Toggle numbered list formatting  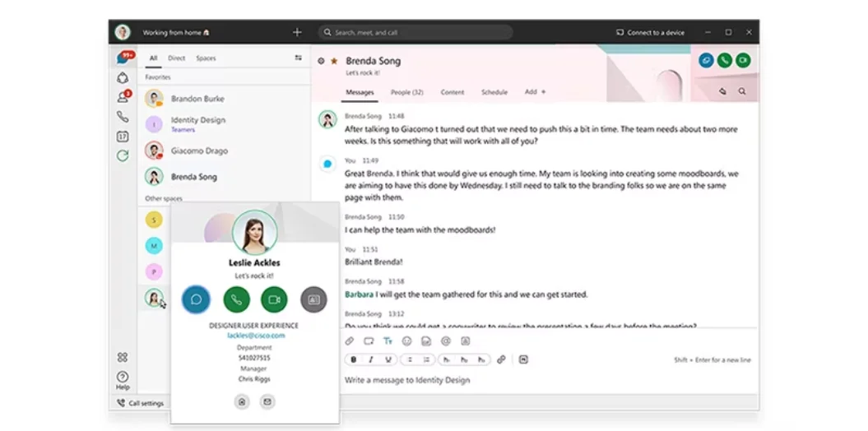[x=426, y=359]
